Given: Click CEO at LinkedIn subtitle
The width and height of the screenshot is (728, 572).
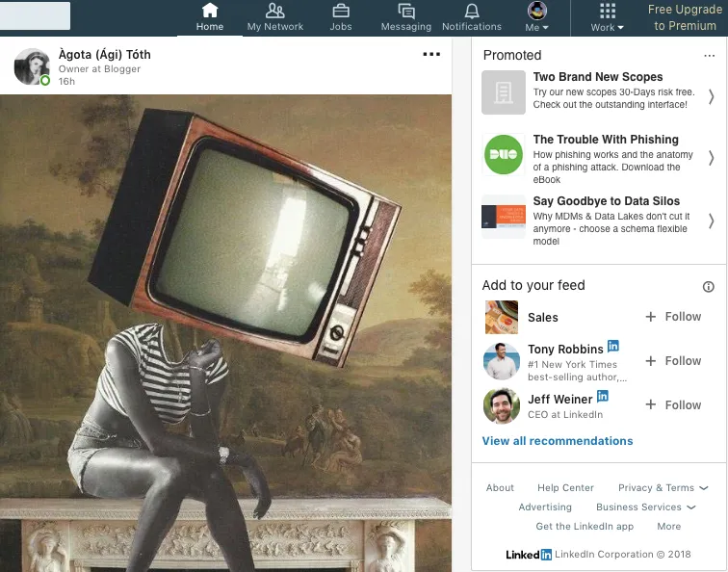Looking at the screenshot, I should pyautogui.click(x=565, y=415).
